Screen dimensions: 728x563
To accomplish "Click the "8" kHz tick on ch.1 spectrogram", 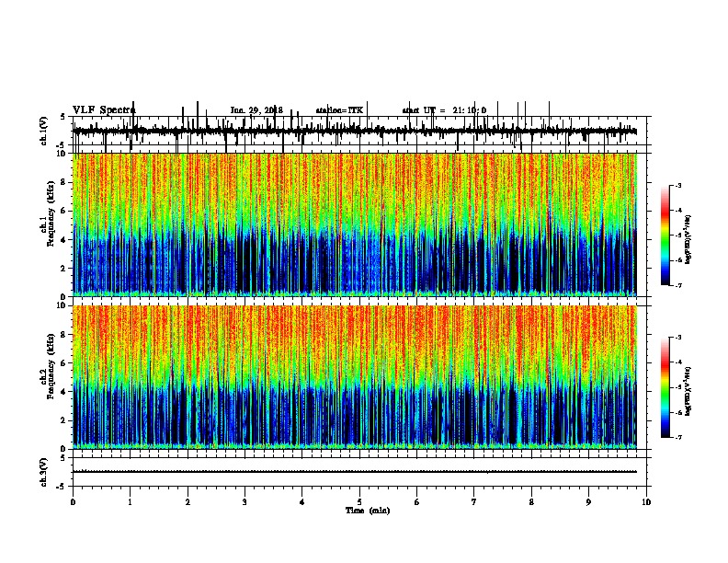I will [x=63, y=182].
